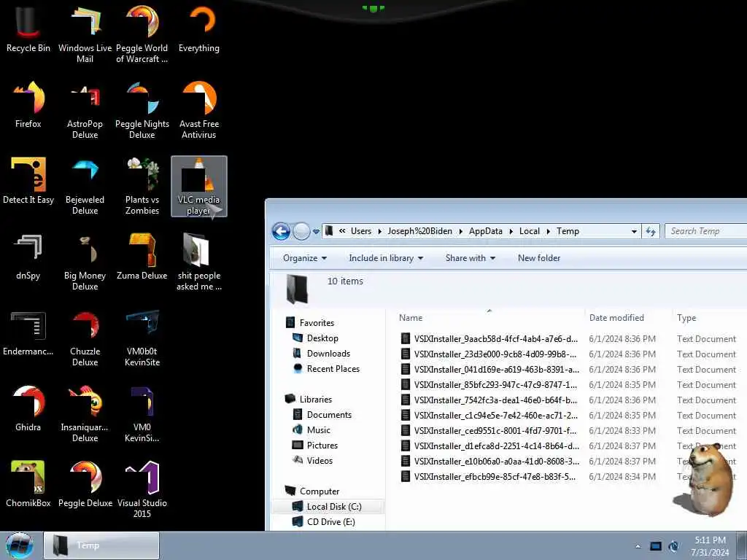
Task: Select the Insaniquarium Deluxe icon
Action: (85, 413)
